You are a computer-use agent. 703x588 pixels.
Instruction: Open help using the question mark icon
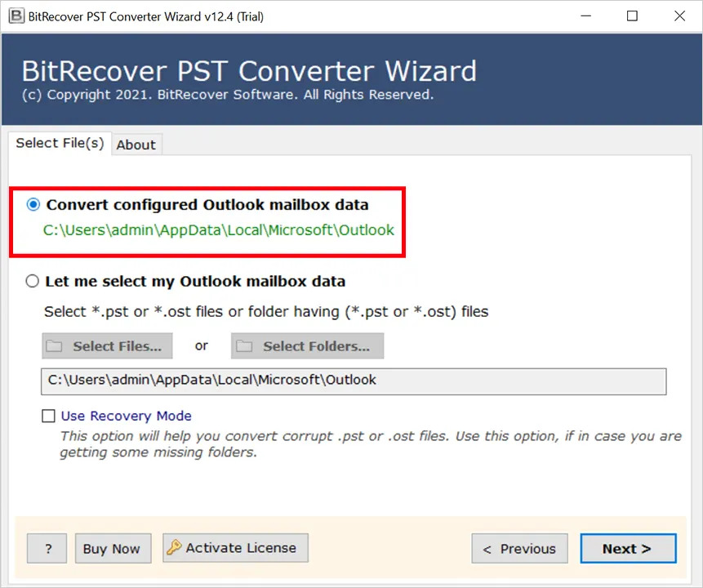[47, 548]
